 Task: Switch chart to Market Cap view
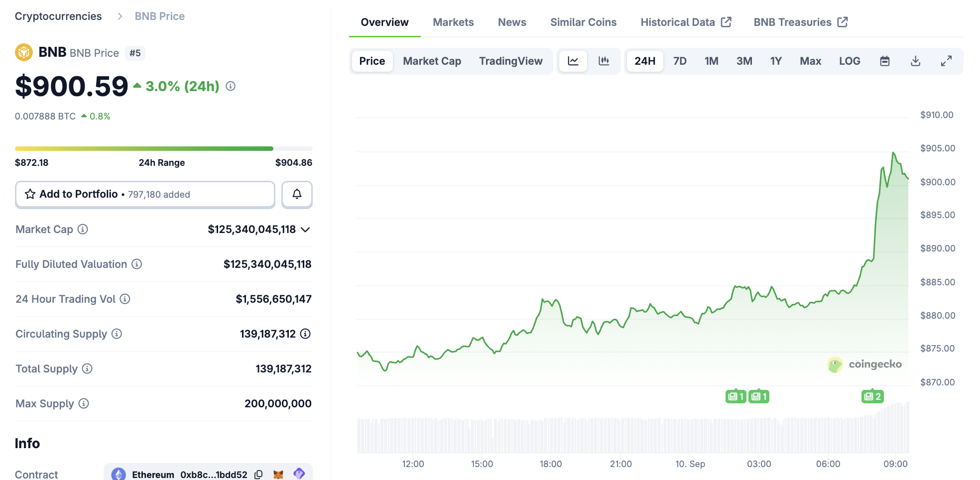pos(431,61)
